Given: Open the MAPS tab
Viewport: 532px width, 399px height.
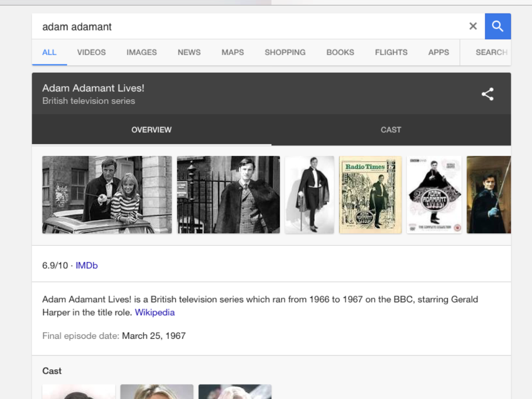Looking at the screenshot, I should 232,52.
